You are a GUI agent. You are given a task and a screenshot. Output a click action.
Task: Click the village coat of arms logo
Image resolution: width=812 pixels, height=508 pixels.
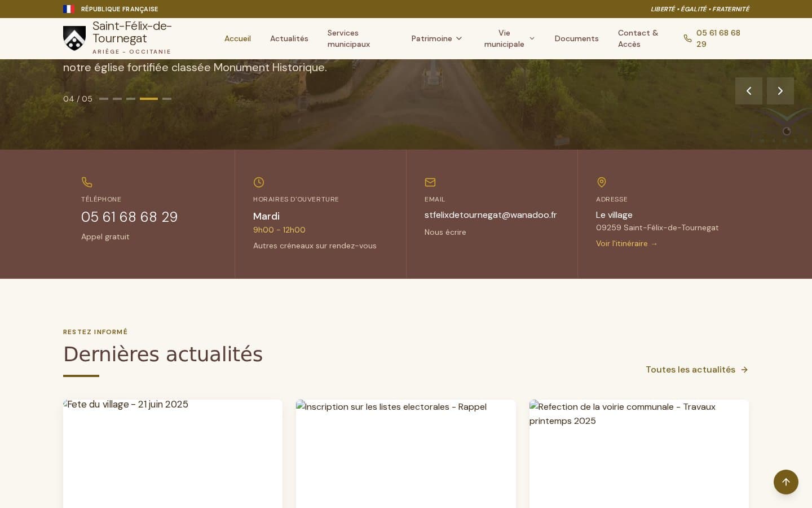pos(74,38)
